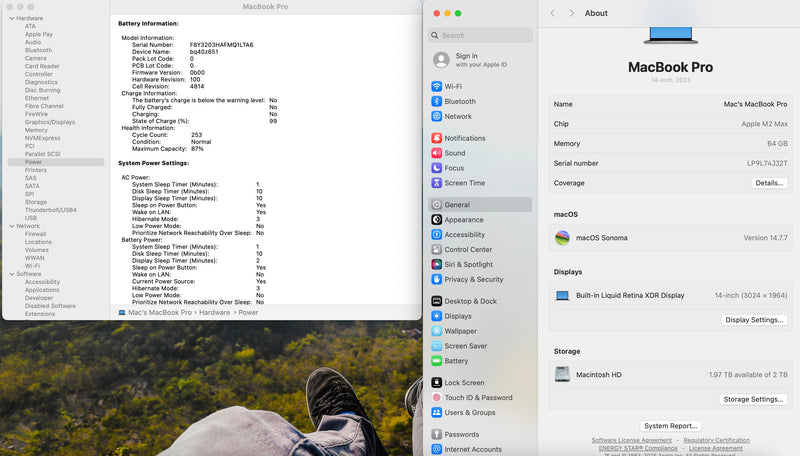Select Bluetooth in System Information Hardware list
The width and height of the screenshot is (800, 456).
coord(38,50)
